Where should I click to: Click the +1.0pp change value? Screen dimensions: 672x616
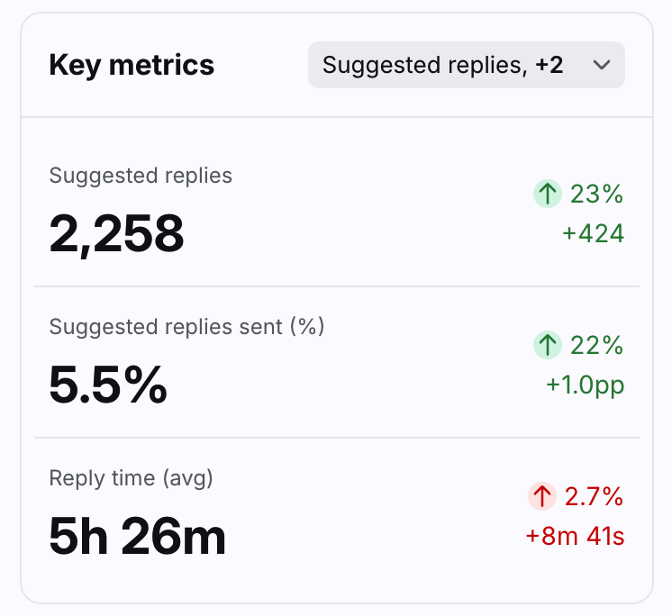(x=585, y=385)
